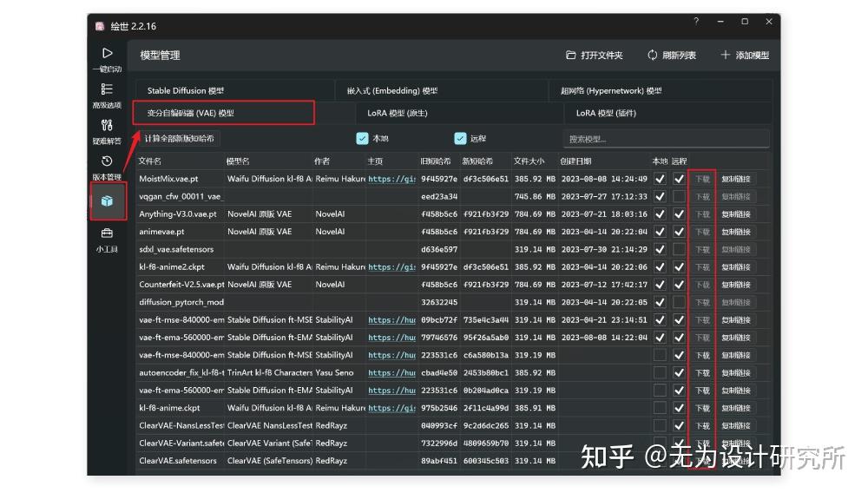Toggle the remote filter checkbox
This screenshot has width=868, height=493.
[460, 138]
